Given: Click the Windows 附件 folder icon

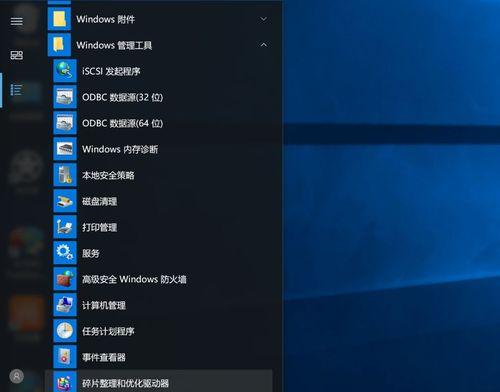Looking at the screenshot, I should 59,19.
